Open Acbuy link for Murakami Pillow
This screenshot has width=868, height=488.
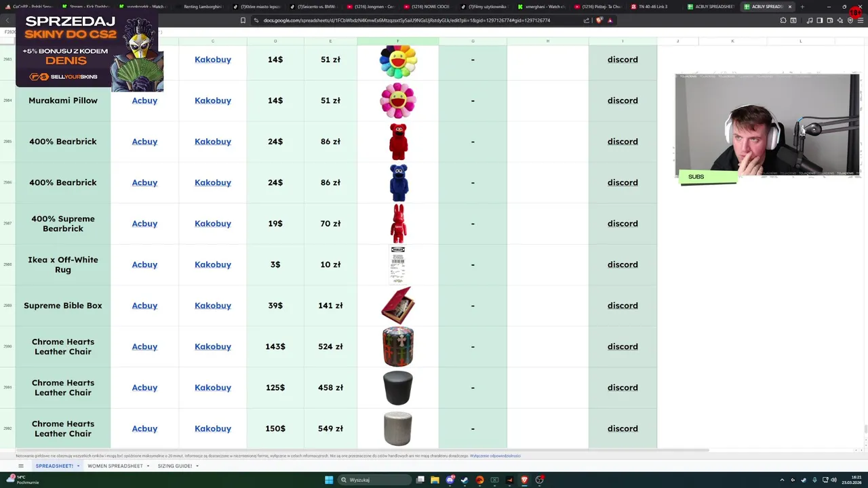(x=144, y=100)
